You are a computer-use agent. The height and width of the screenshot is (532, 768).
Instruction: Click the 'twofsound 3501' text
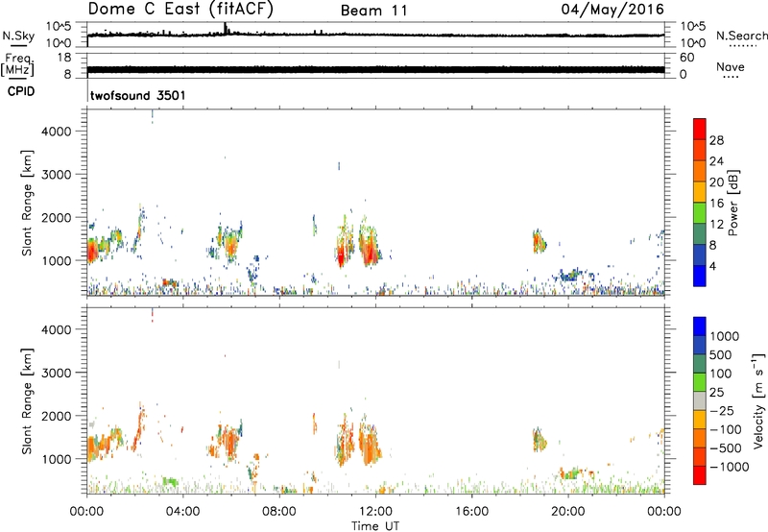tap(138, 95)
